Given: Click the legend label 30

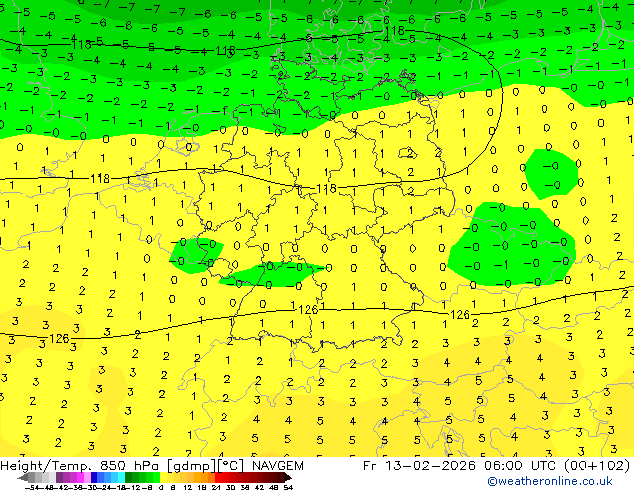Looking at the screenshot, I should [230, 487].
